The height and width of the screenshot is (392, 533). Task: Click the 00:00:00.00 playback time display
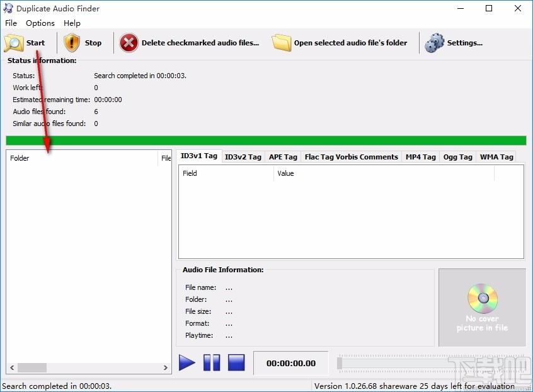point(291,363)
